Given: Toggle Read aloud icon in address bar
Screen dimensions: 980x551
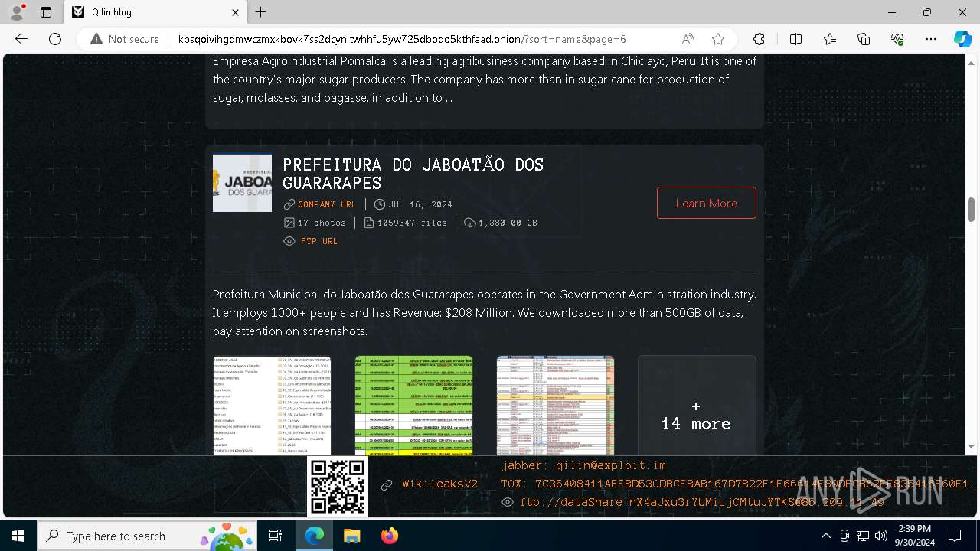Looking at the screenshot, I should point(688,39).
